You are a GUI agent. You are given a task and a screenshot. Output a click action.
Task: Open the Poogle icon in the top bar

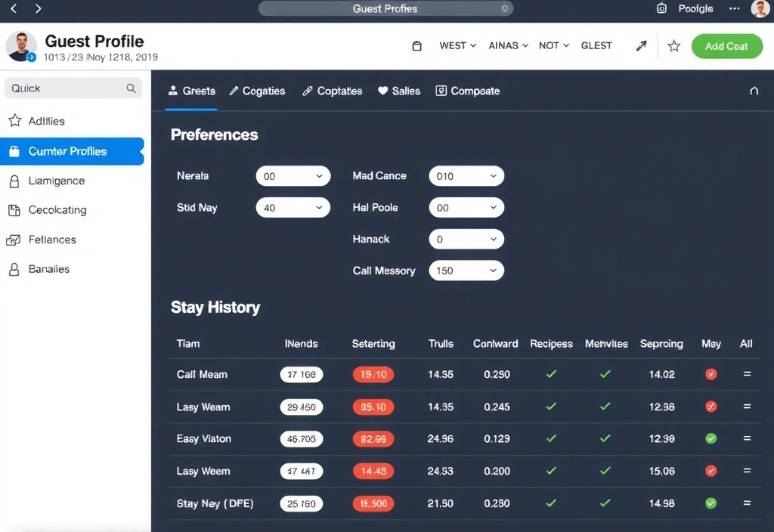coord(663,9)
